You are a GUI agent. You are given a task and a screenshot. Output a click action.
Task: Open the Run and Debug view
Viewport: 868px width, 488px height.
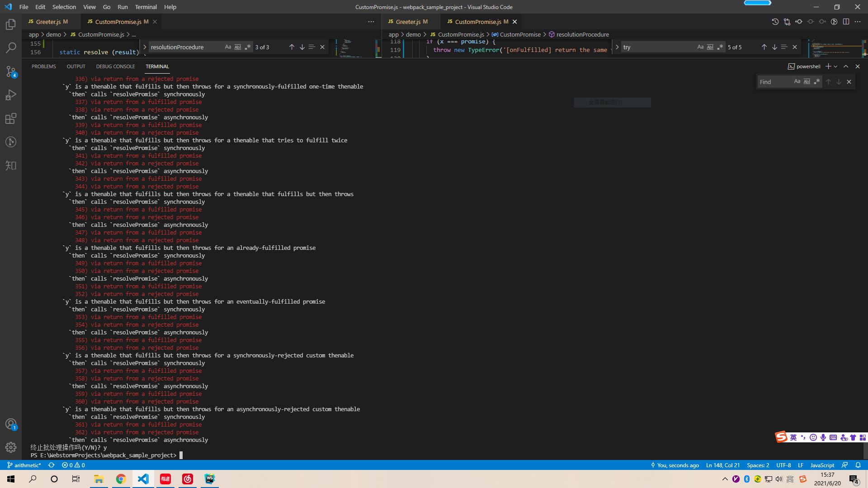(11, 95)
